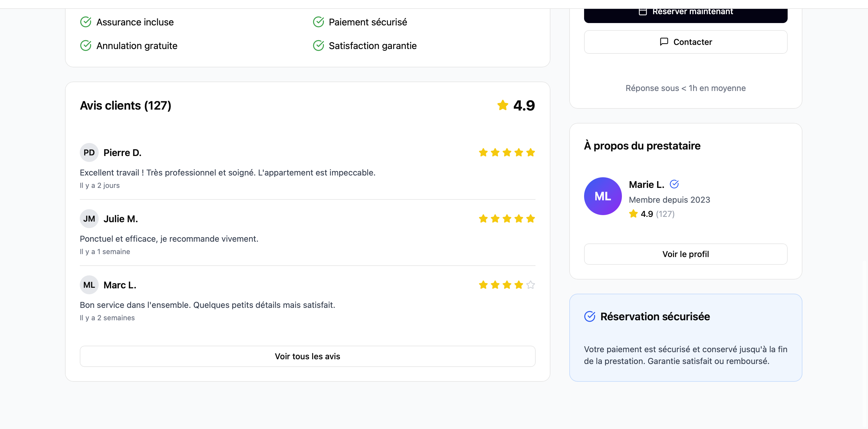Click Marc L. reviewer avatar
The width and height of the screenshot is (868, 429).
tap(89, 285)
